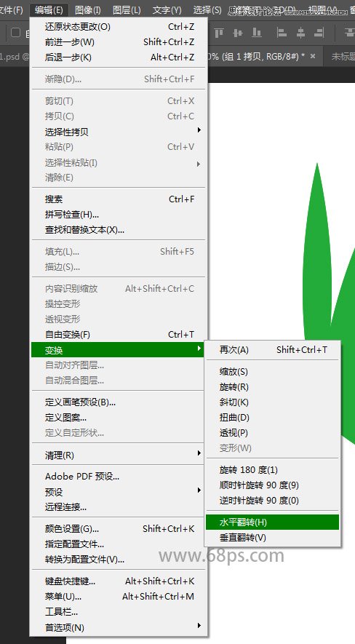The height and width of the screenshot is (644, 355).
Task: Choose 扭曲(D) distort transform
Action: [x=273, y=418]
